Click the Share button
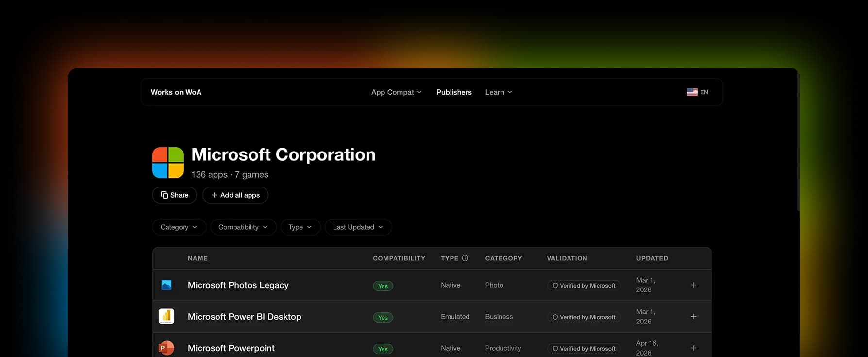 (x=174, y=195)
